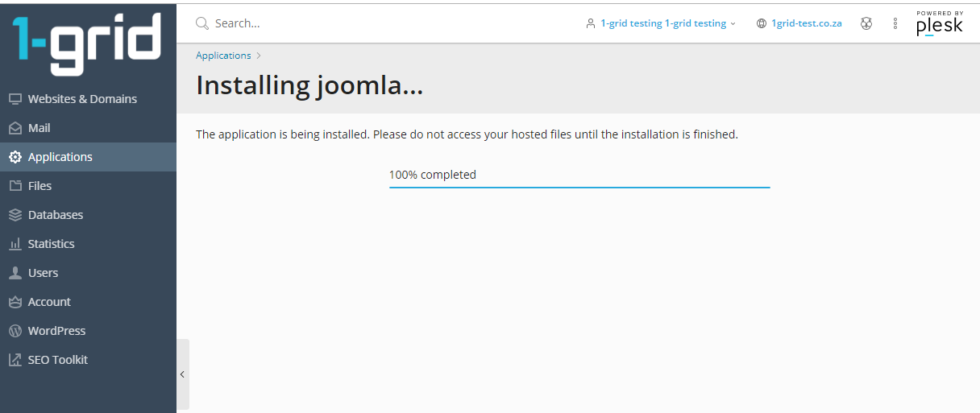The image size is (980, 413).
Task: Click the advisor face icon in header
Action: coord(866,23)
